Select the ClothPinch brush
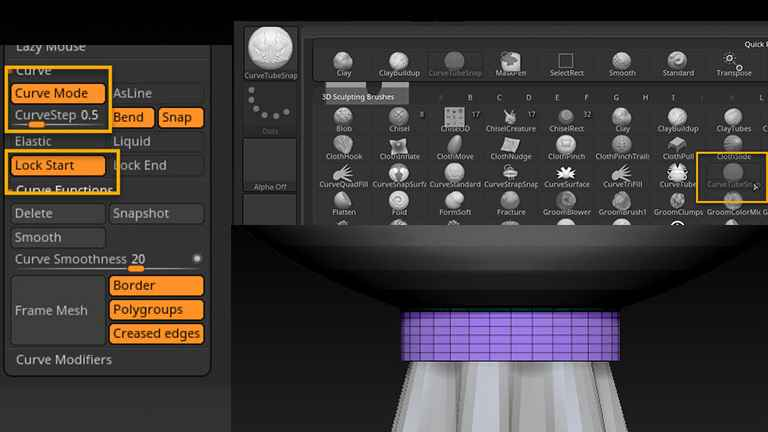This screenshot has width=768, height=432. 566,148
